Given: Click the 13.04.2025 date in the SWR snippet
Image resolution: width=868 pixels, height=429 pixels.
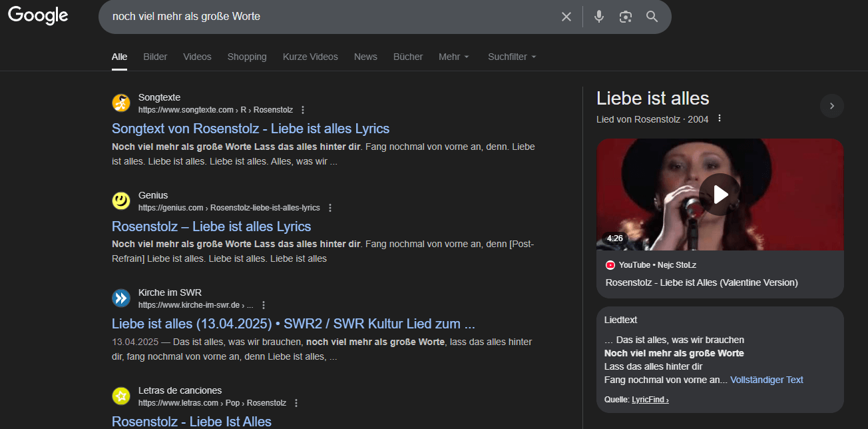Looking at the screenshot, I should [135, 342].
